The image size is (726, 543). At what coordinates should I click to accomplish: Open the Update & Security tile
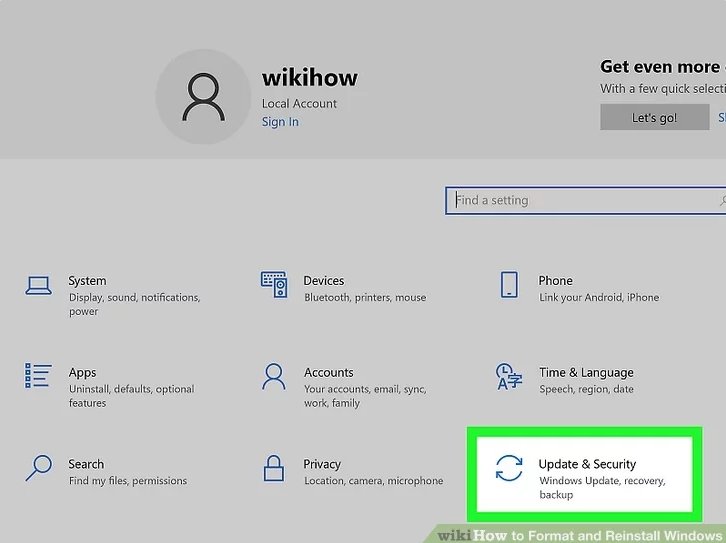coord(584,474)
